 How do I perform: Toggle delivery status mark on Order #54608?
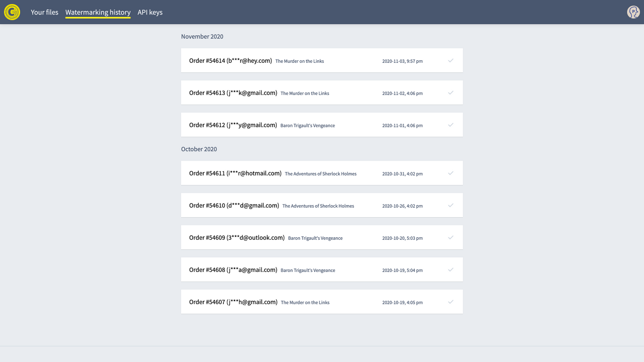(x=451, y=269)
